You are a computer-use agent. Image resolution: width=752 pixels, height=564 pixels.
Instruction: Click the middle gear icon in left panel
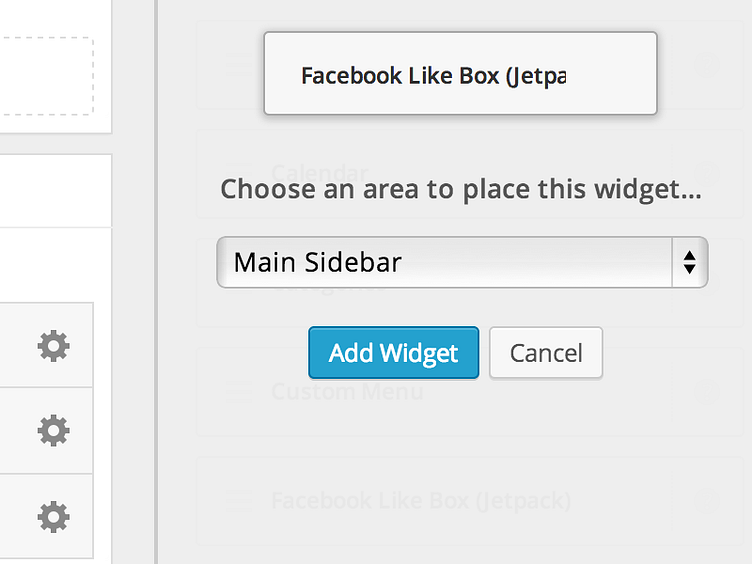pos(53,430)
